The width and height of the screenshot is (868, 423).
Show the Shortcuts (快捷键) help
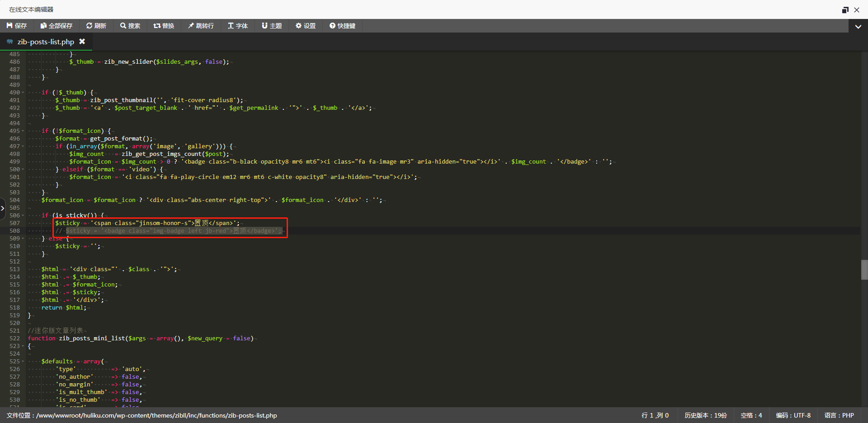point(342,26)
